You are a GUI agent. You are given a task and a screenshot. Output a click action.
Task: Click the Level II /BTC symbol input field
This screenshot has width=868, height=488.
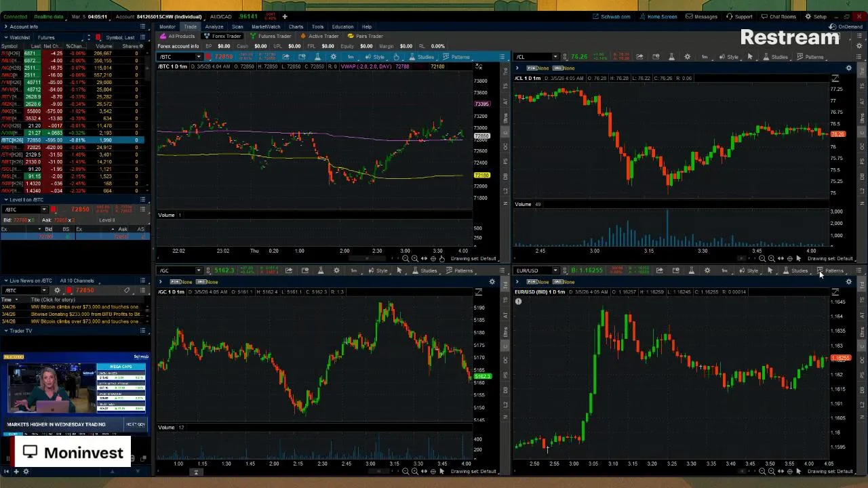[x=21, y=209]
